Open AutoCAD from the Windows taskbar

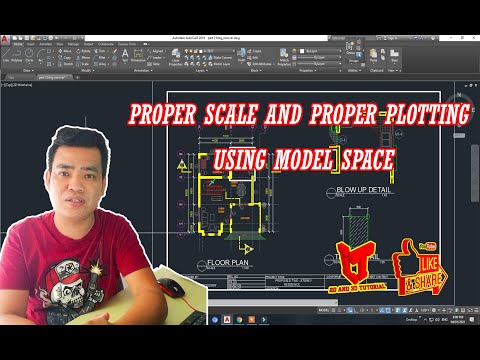pyautogui.click(x=227, y=320)
